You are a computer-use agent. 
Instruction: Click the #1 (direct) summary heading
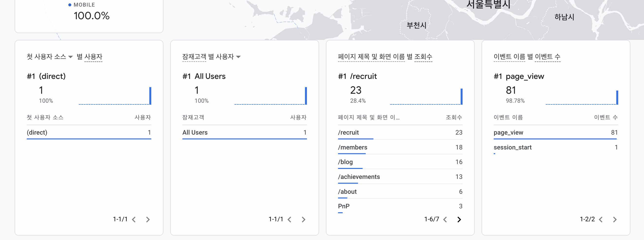(x=46, y=76)
